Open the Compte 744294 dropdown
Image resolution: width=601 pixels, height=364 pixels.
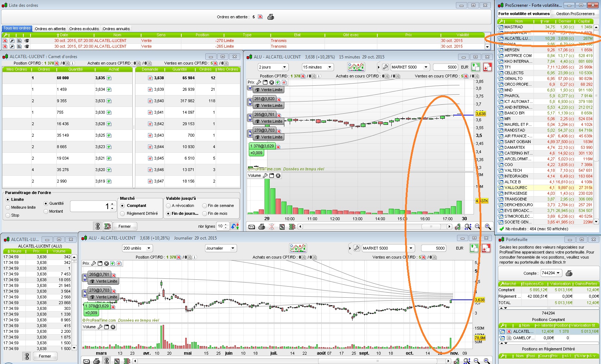[x=551, y=273]
